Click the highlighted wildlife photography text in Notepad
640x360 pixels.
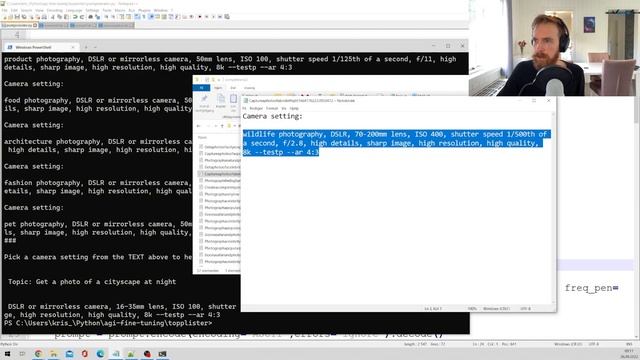coord(396,143)
